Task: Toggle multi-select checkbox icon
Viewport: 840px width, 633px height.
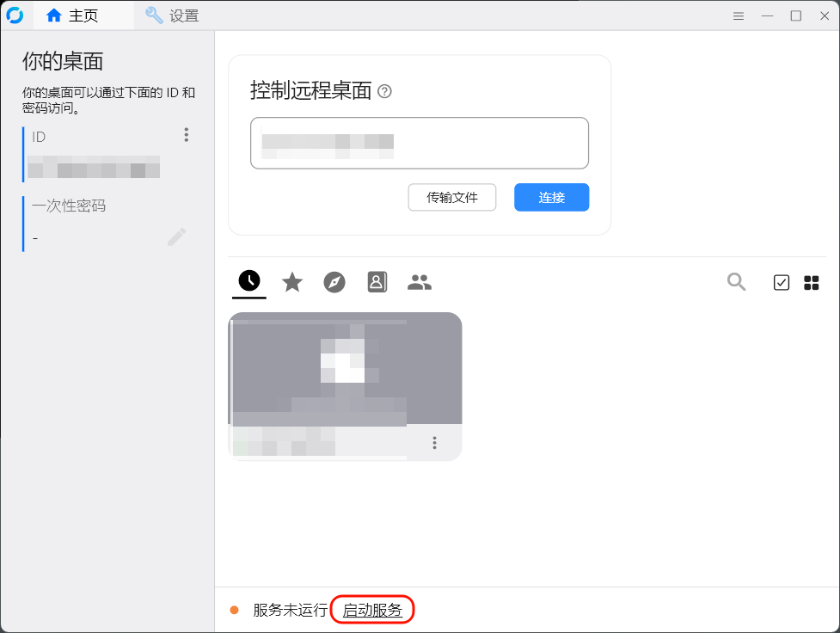Action: point(782,282)
